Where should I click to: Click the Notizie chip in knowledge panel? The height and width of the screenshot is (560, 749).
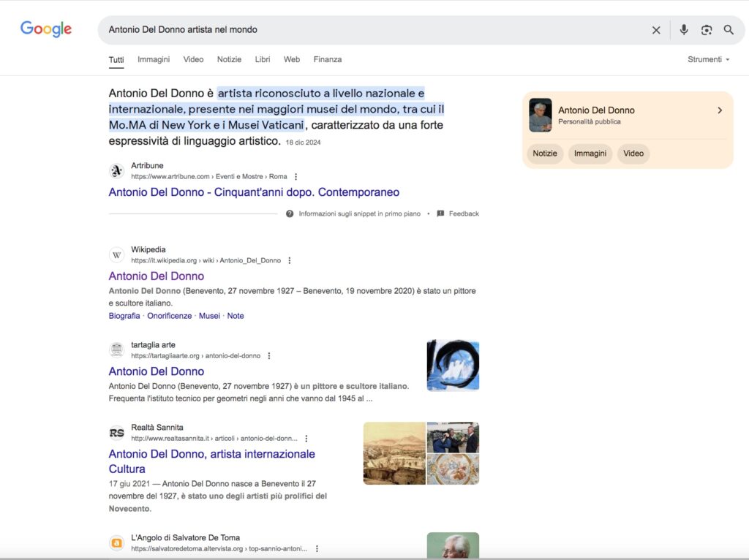[545, 154]
